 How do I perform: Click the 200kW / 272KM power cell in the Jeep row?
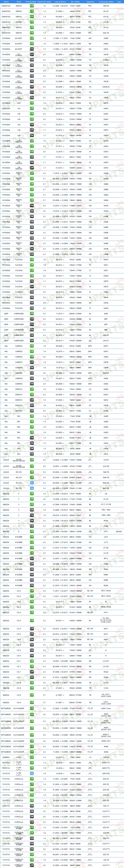75,314
